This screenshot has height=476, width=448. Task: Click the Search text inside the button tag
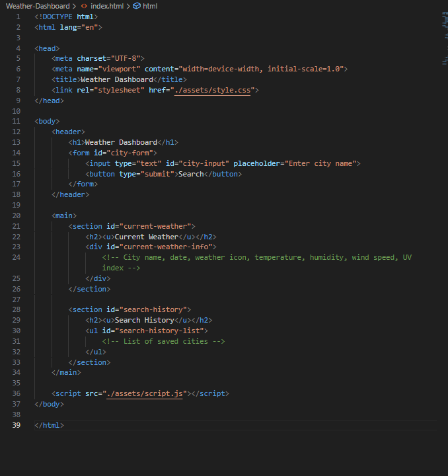[x=191, y=174]
